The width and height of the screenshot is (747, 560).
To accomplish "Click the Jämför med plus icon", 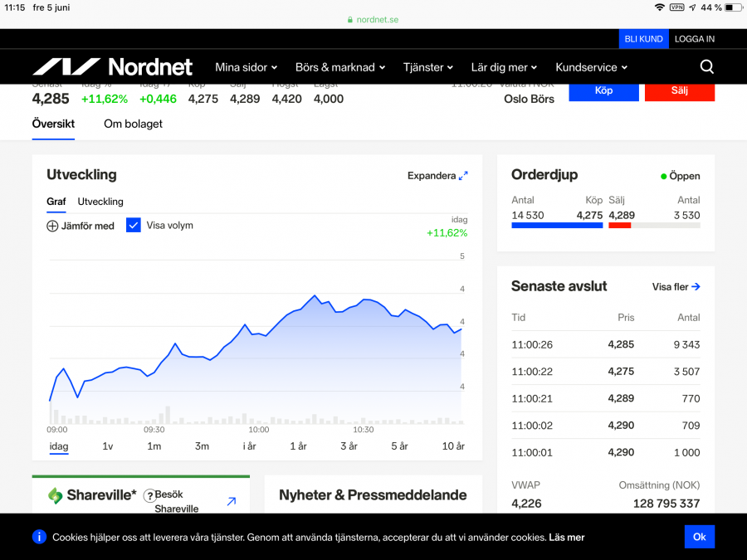I will 52,226.
